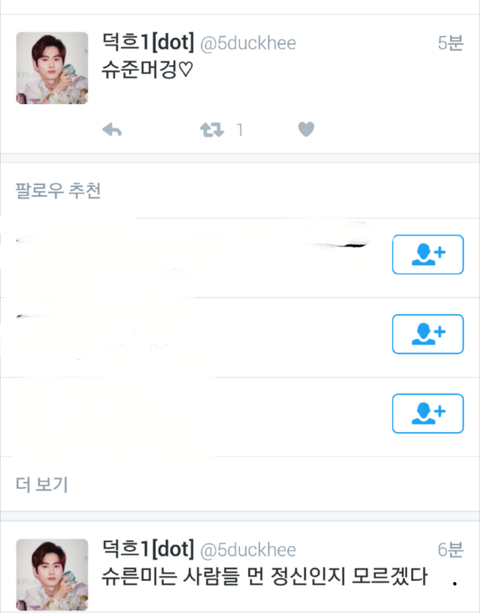Click the 5분 timestamp

pos(450,43)
